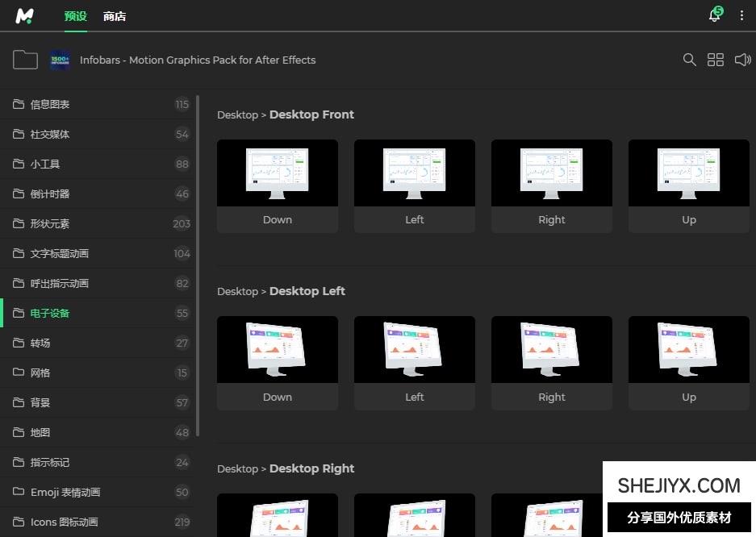Viewport: 756px width, 537px height.
Task: Open the 商店 tab
Action: click(x=115, y=16)
